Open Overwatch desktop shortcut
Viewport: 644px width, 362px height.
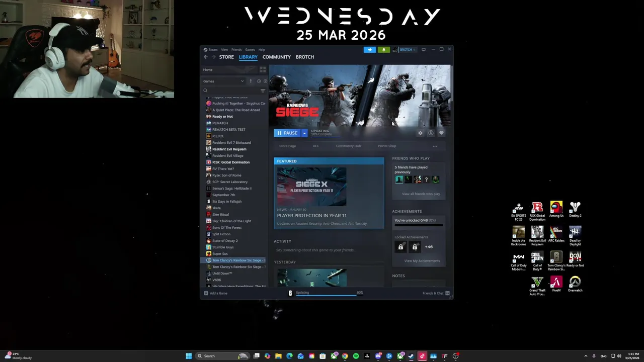click(575, 284)
